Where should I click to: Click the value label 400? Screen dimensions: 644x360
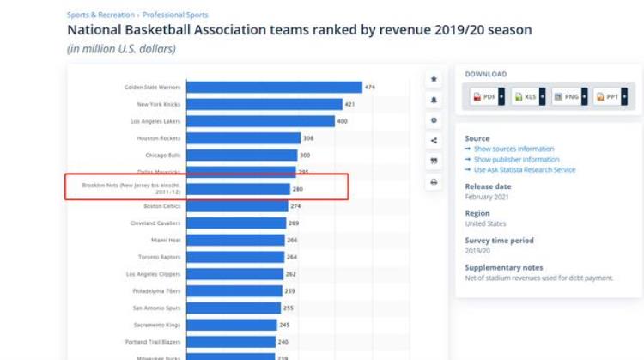tap(342, 121)
